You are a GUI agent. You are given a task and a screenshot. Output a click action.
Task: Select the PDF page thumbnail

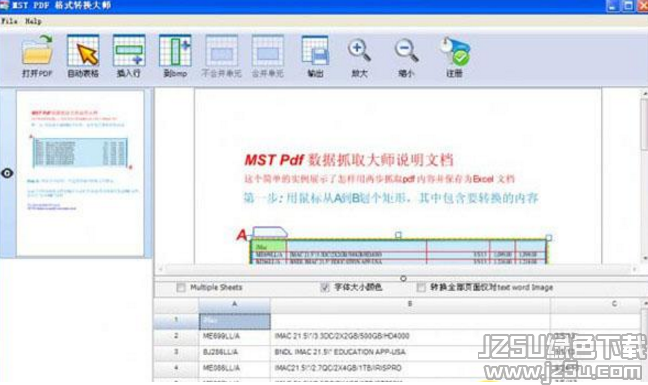click(x=80, y=173)
